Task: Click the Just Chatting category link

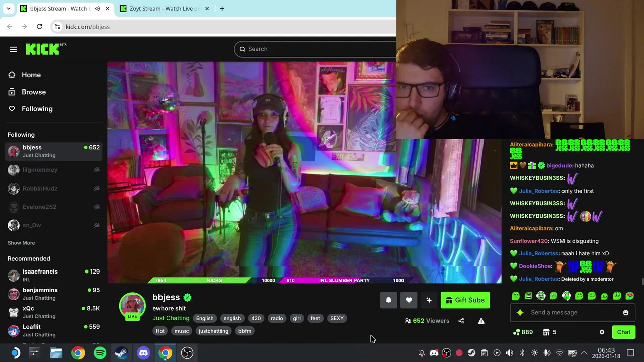Action: 171,318
